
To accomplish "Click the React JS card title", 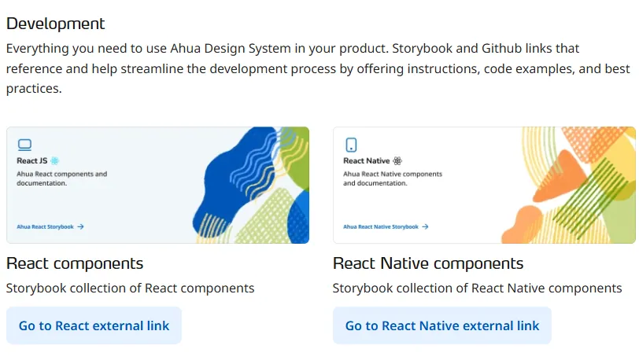I will click(31, 161).
